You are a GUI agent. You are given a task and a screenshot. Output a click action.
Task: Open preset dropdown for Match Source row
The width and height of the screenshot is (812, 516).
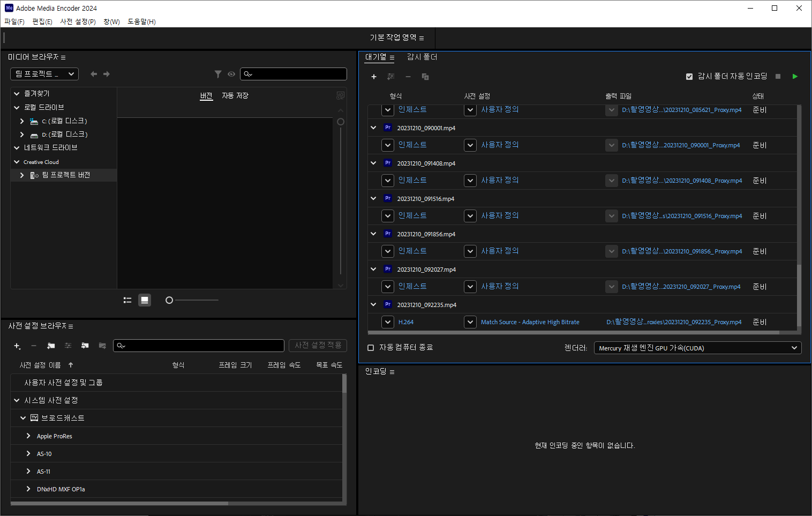[x=470, y=322]
